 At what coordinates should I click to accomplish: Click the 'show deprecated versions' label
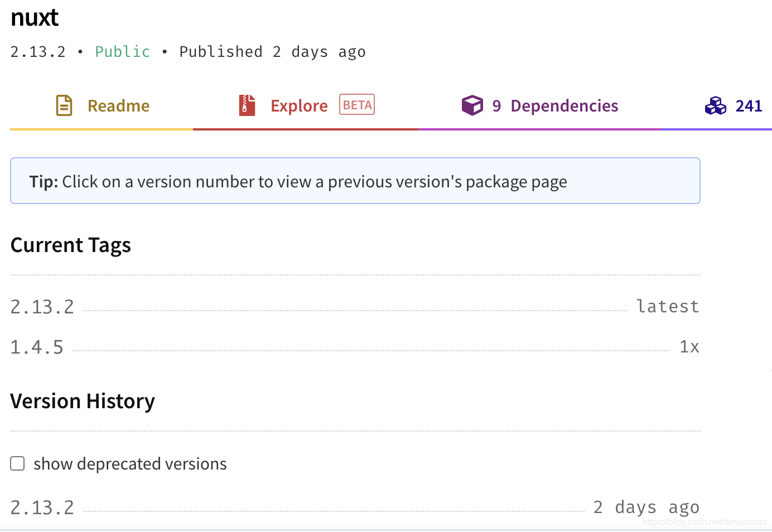pos(130,464)
